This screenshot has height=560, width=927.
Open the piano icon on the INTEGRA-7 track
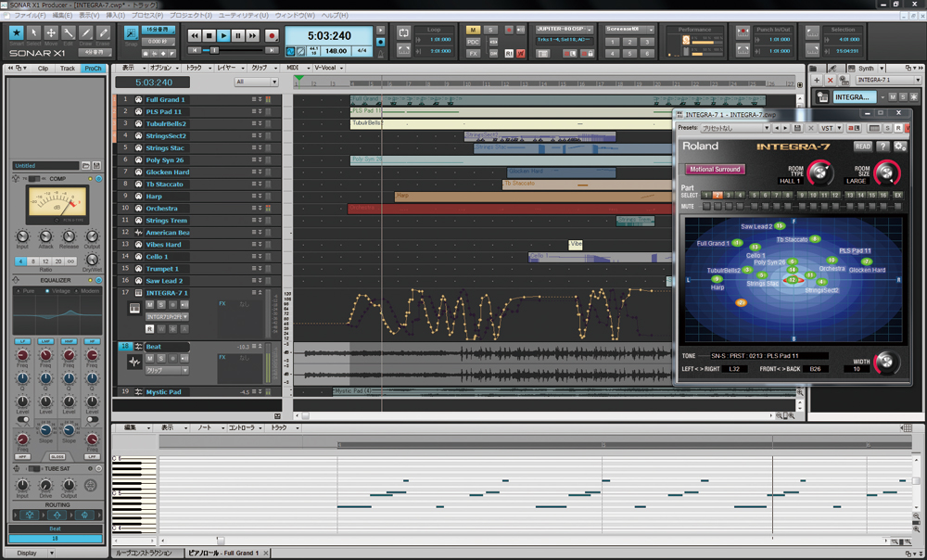point(134,308)
